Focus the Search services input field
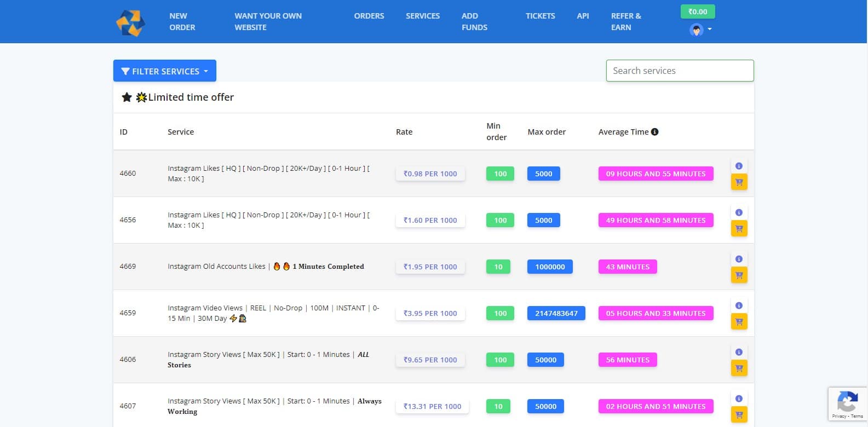The width and height of the screenshot is (868, 427). click(680, 71)
